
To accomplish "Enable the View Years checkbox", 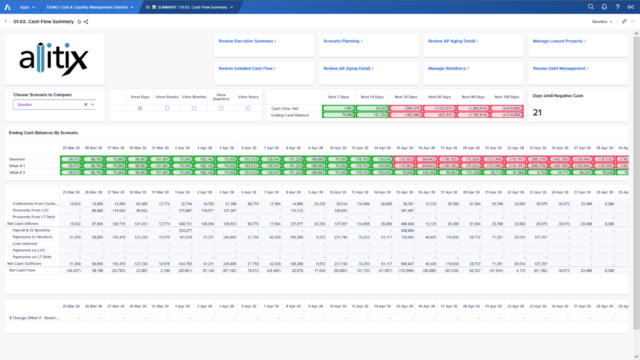I will point(248,109).
